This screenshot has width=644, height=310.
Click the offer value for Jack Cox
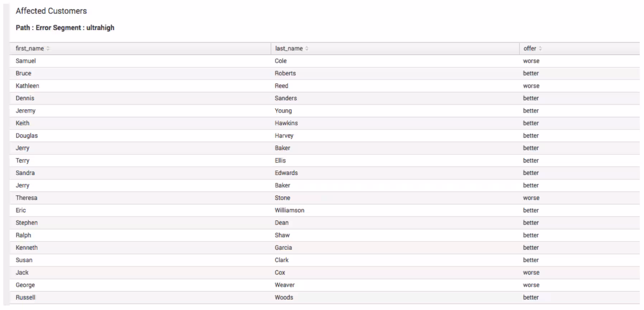[531, 273]
